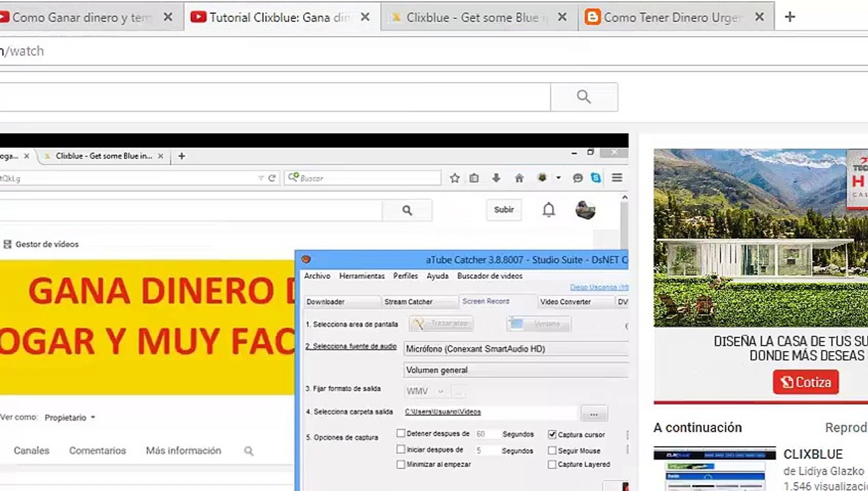
Task: Switch to the Video Converter tab
Action: click(x=576, y=301)
